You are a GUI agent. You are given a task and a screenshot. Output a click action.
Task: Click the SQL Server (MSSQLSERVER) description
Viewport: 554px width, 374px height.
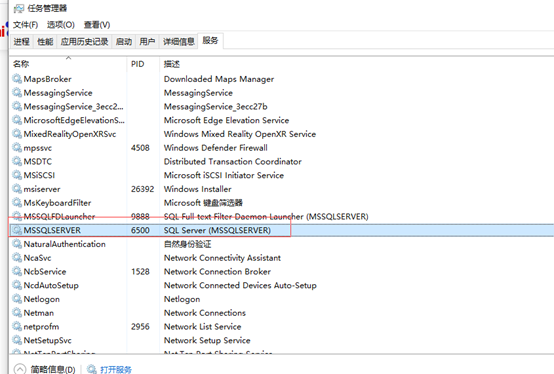click(217, 230)
